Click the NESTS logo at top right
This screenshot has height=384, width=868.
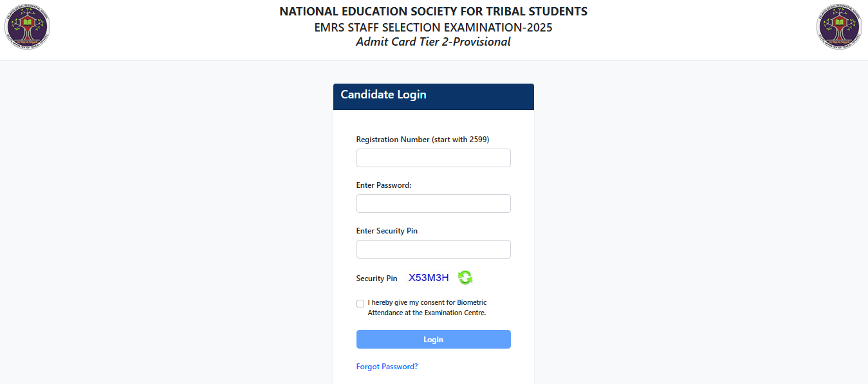[839, 27]
